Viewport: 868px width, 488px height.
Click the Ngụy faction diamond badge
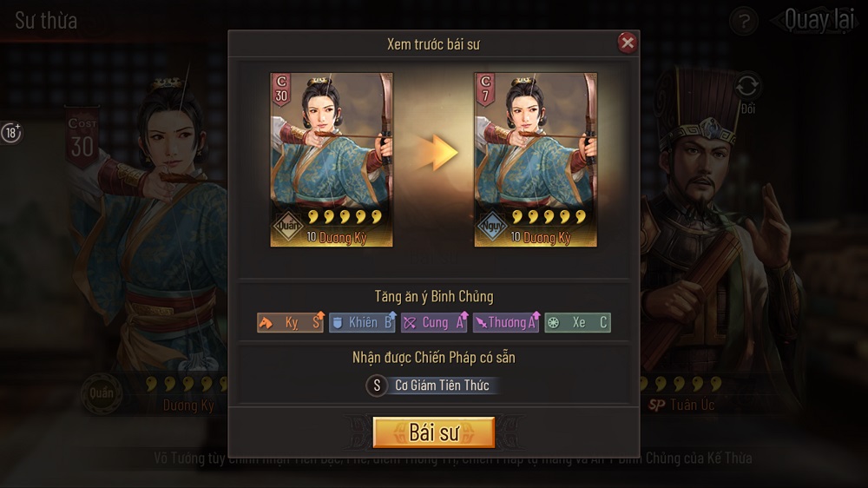[x=491, y=226]
